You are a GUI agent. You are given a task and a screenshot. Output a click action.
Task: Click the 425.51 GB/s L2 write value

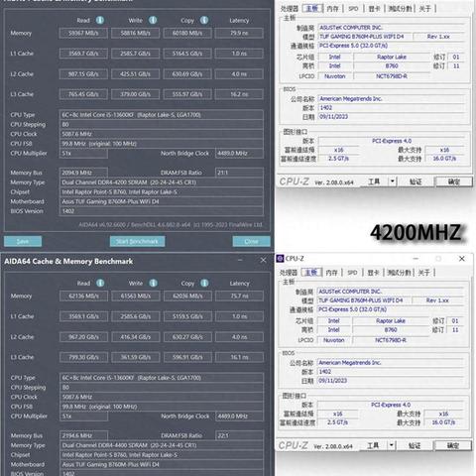[x=136, y=74]
